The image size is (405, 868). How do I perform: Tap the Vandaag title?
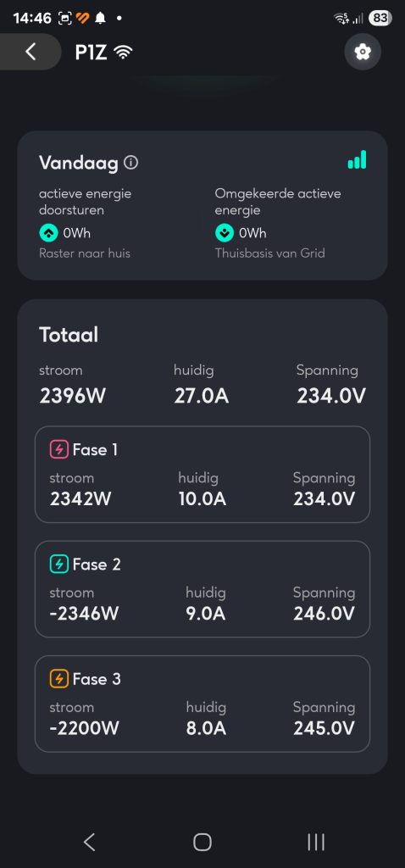[x=79, y=163]
